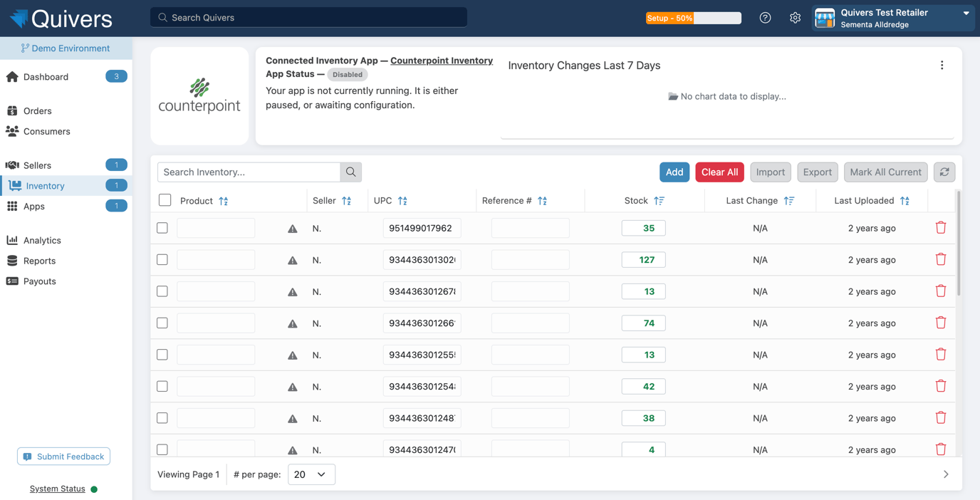Toggle the select-all checkbox in table header
This screenshot has width=980, height=500.
tap(165, 200)
